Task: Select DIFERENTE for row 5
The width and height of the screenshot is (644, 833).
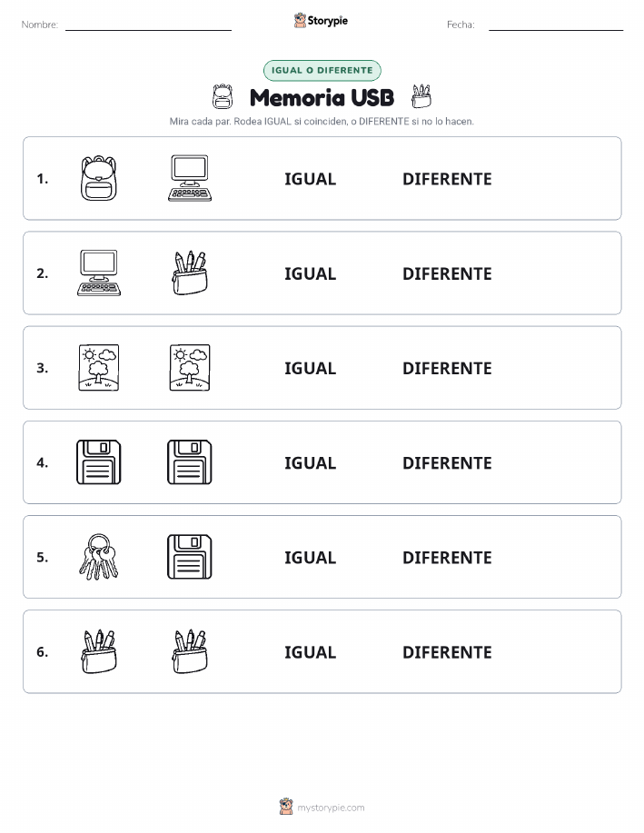Action: 447,558
